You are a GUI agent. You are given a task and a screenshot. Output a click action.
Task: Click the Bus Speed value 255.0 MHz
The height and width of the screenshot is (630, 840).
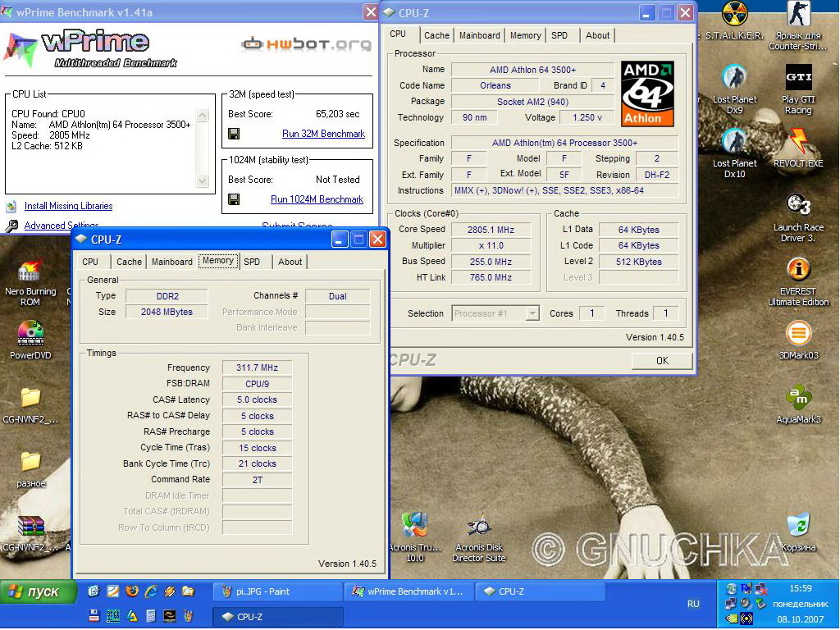tap(491, 262)
